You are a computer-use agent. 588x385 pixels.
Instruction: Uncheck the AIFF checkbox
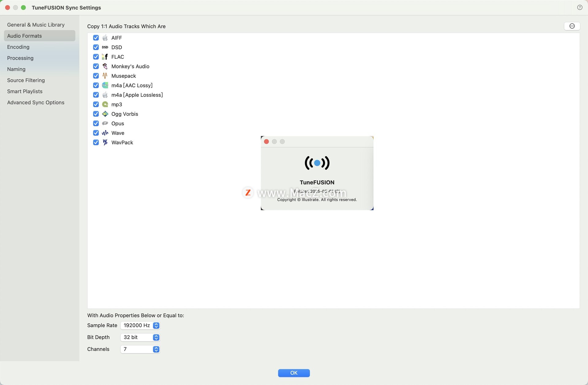click(x=96, y=38)
